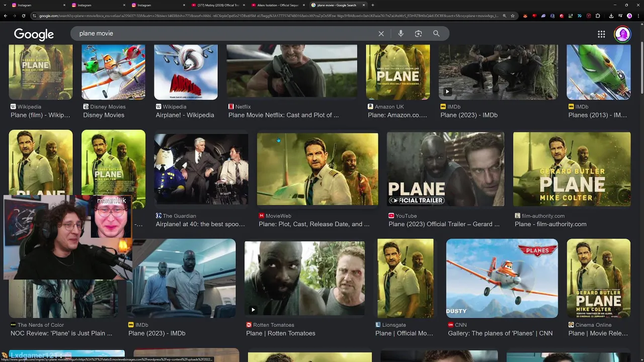Open 'Plane: Plot, Cast, Release Date' MovieWeb link
644x362 pixels.
pyautogui.click(x=314, y=224)
